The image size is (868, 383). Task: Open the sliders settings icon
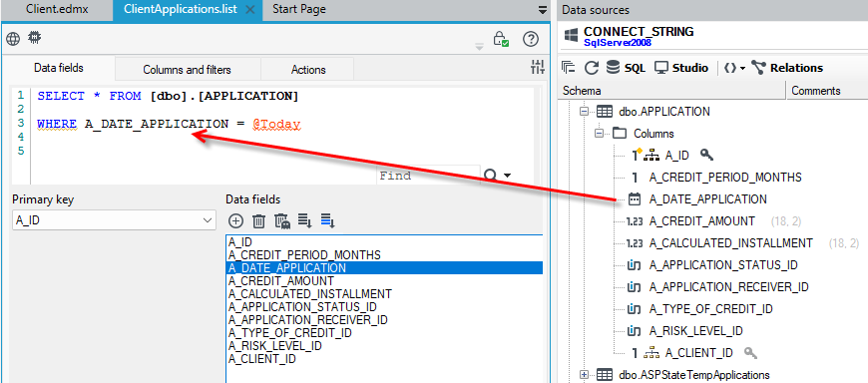point(537,68)
